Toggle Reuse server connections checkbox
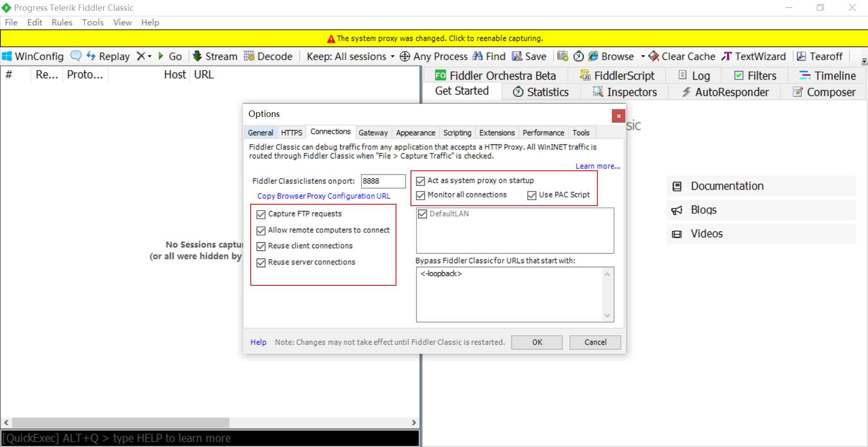The width and height of the screenshot is (868, 447). click(x=261, y=263)
